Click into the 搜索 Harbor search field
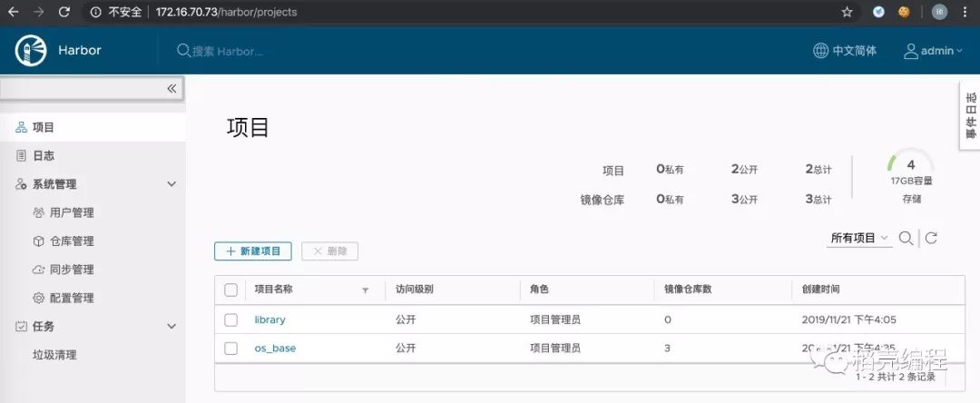This screenshot has height=403, width=980. [x=228, y=51]
